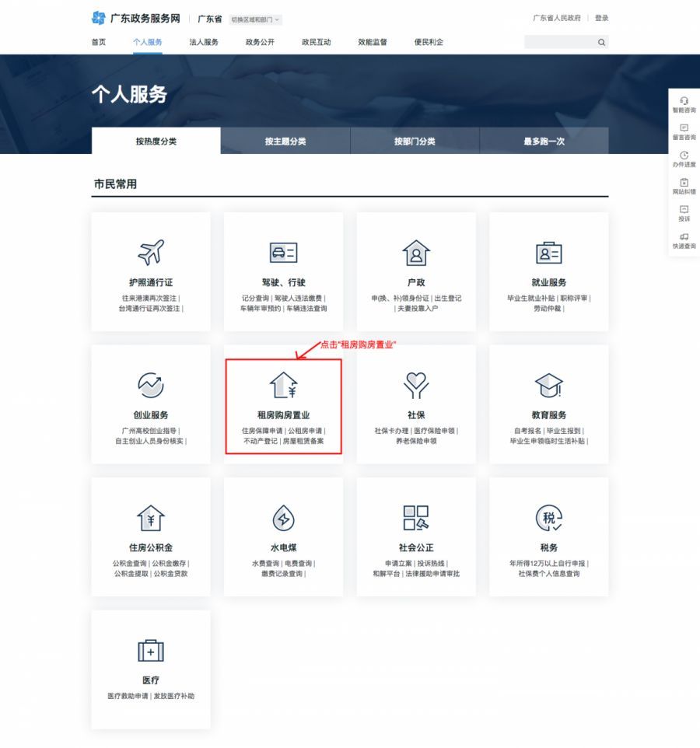Click the 水电煤 lightning drop icon
The width and height of the screenshot is (700, 748).
(x=283, y=518)
